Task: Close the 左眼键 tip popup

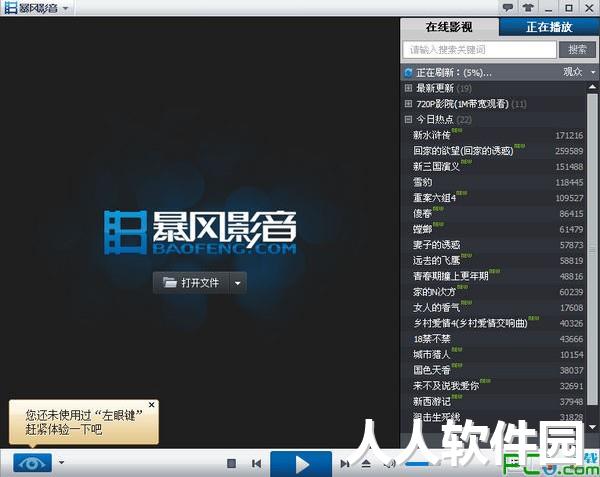Action: [x=152, y=405]
